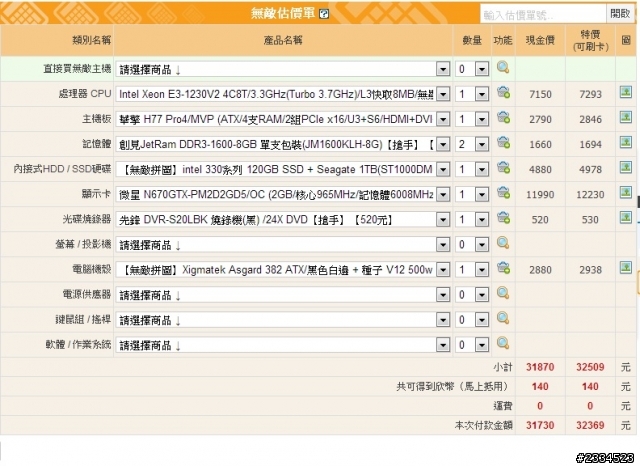Click the function icon in 電腦機殼 row
Viewport: 640px width, 466px height.
(503, 268)
